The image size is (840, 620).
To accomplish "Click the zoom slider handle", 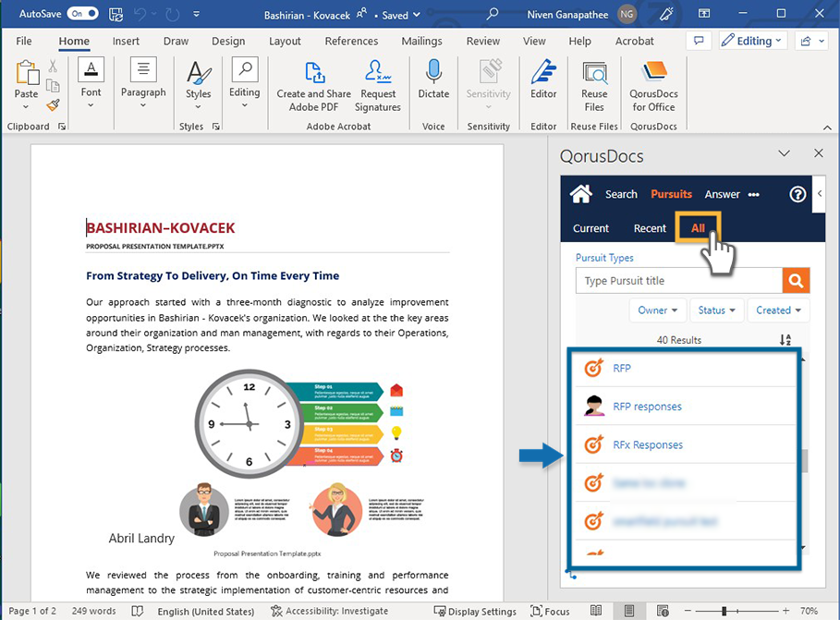I will (x=724, y=611).
